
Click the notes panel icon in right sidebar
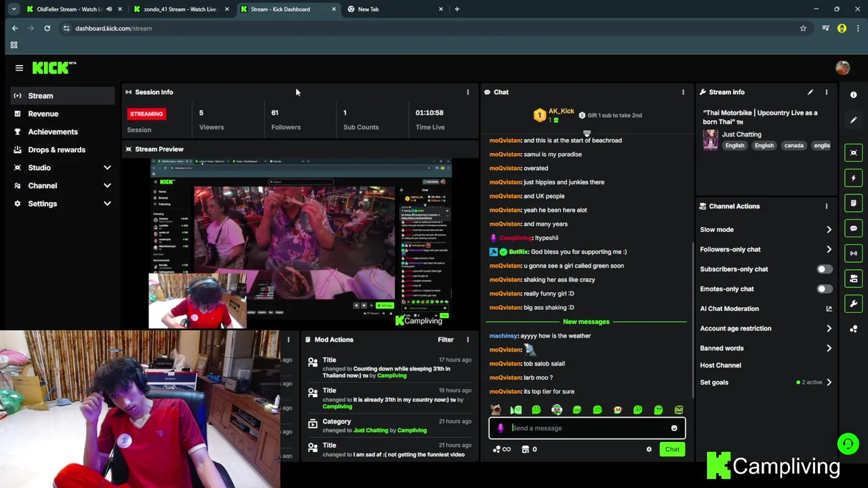853,203
